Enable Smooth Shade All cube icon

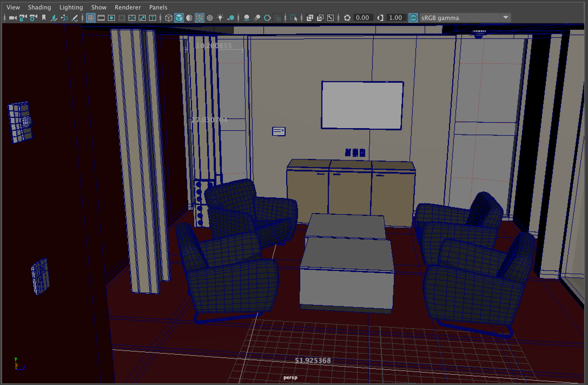[x=179, y=18]
